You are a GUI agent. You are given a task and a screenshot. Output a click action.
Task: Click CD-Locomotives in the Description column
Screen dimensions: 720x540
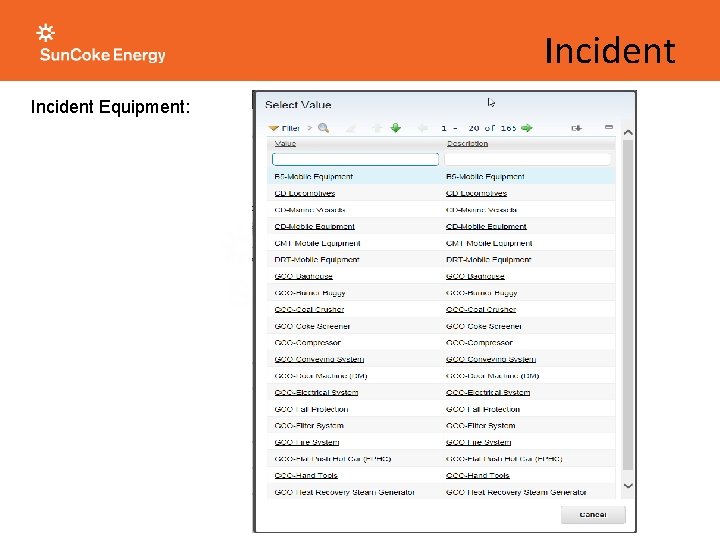[x=476, y=193]
